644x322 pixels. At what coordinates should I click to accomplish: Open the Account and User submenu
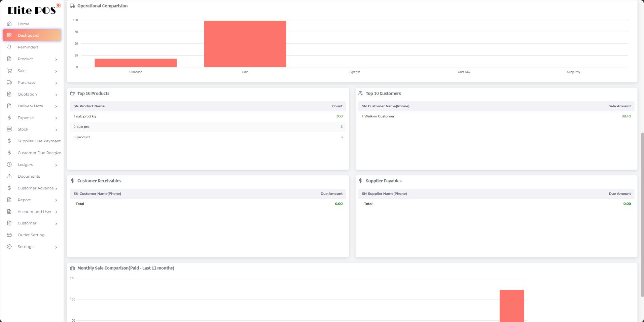pyautogui.click(x=56, y=212)
